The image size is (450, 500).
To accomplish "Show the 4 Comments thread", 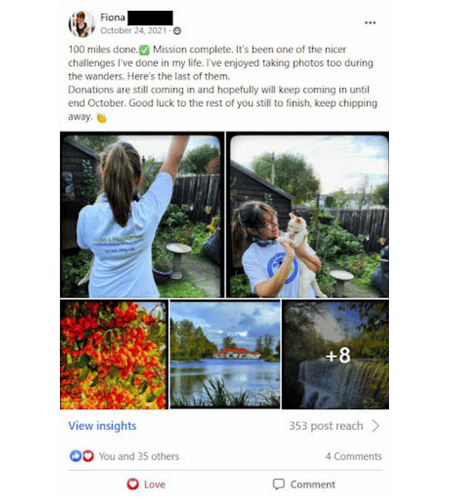I will coord(354,456).
